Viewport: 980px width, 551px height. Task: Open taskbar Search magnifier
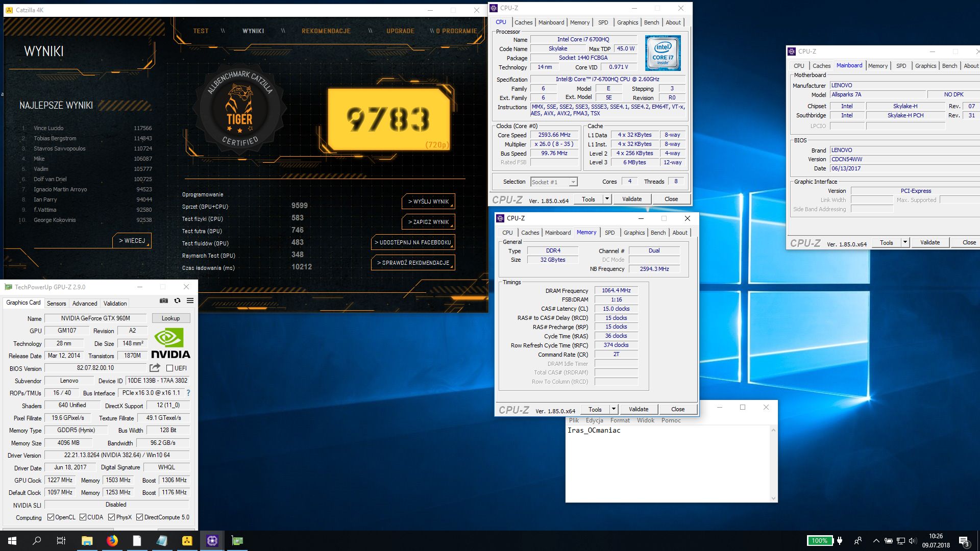point(37,541)
